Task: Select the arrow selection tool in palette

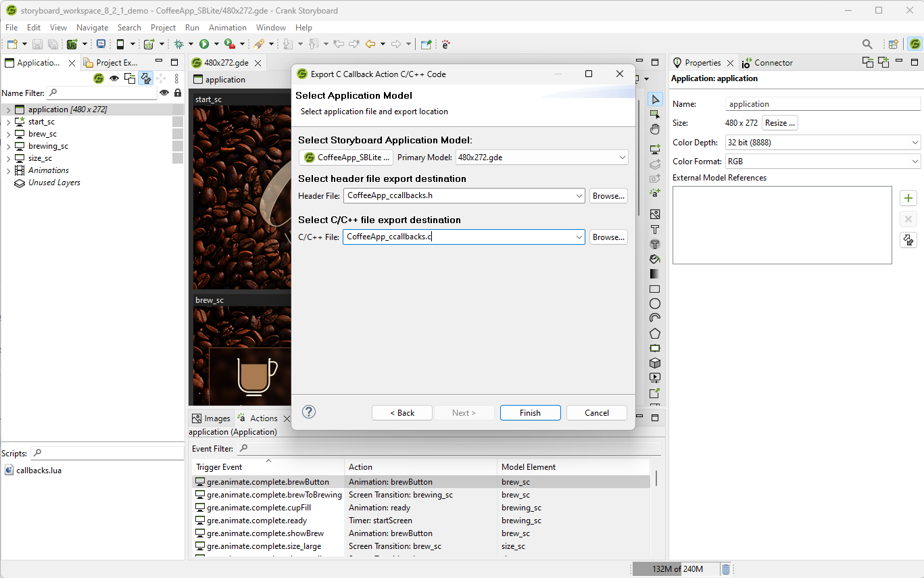Action: [655, 99]
